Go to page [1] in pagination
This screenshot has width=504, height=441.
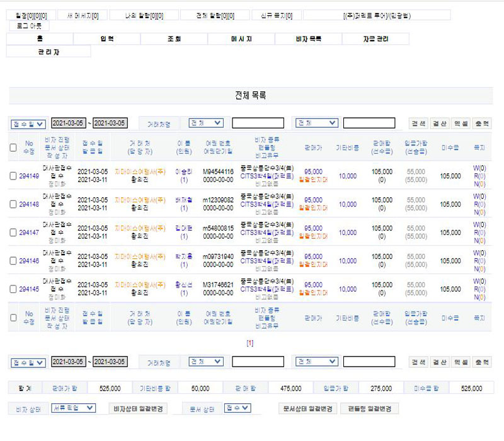pyautogui.click(x=250, y=343)
